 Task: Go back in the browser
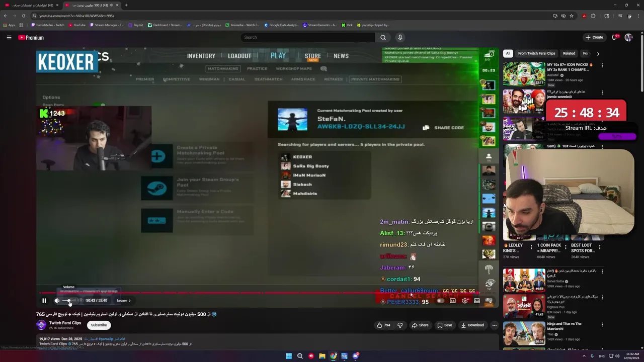pyautogui.click(x=6, y=16)
